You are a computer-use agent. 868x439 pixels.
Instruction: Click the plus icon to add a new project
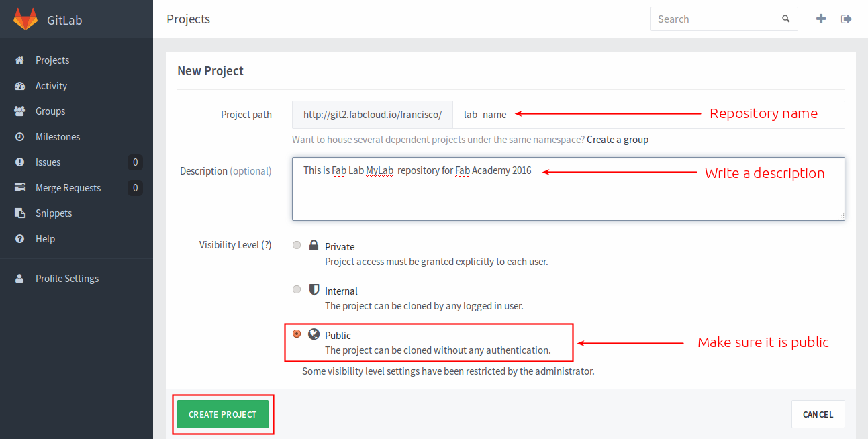[821, 19]
